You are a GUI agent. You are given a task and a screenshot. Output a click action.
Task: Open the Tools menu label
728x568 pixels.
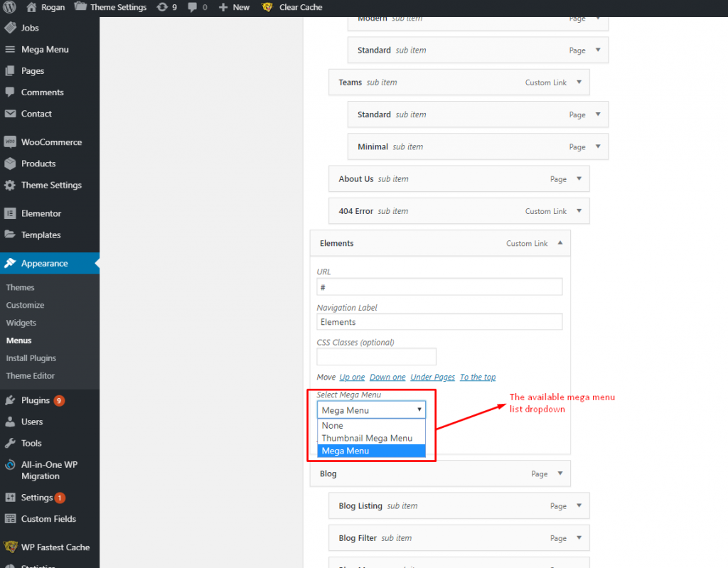point(31,443)
